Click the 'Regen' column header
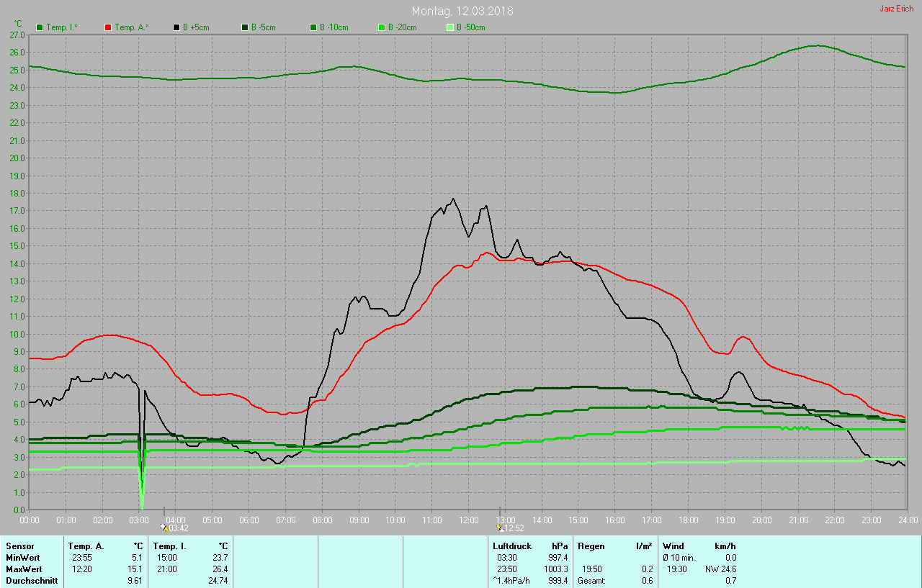Screen dimensions: 922x588 pyautogui.click(x=591, y=546)
